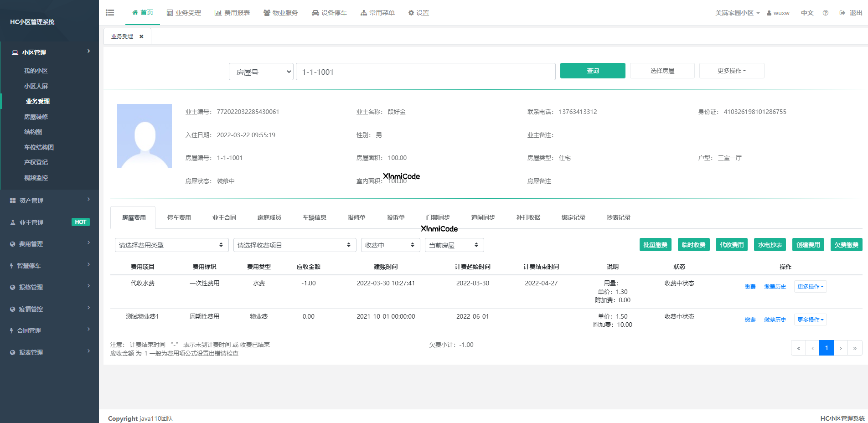Click the help question mark icon
This screenshot has width=868, height=423.
(x=825, y=13)
